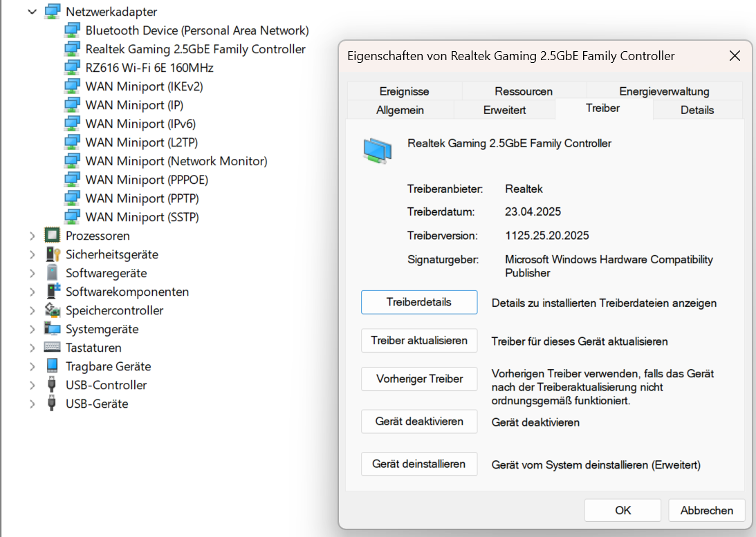Click Treiberanbieter value Realtek
The height and width of the screenshot is (537, 756).
point(524,189)
